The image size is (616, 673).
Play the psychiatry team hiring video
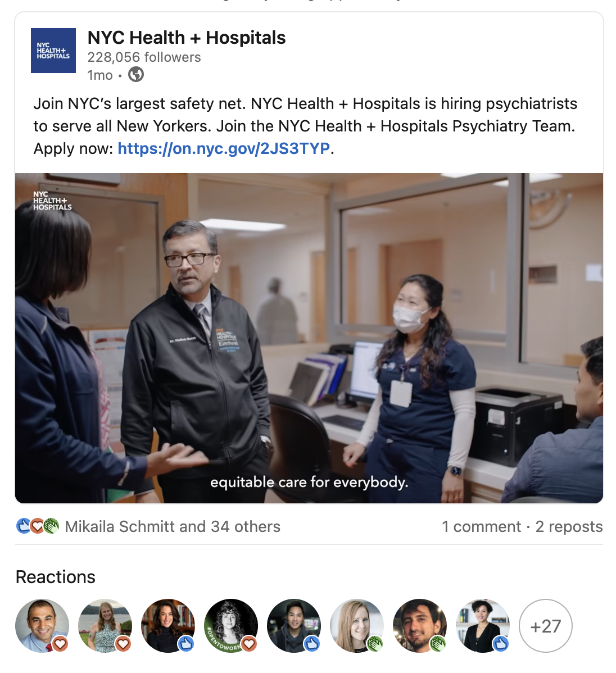[x=309, y=338]
